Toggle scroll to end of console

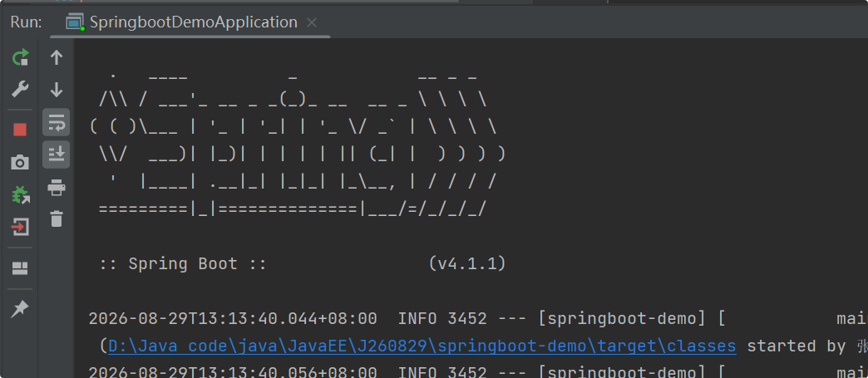point(57,155)
